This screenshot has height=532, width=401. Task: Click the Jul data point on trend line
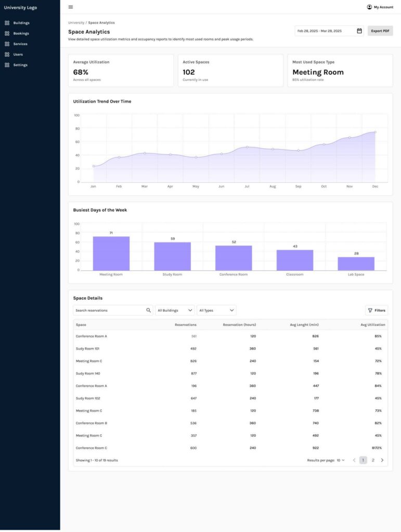pos(247,147)
